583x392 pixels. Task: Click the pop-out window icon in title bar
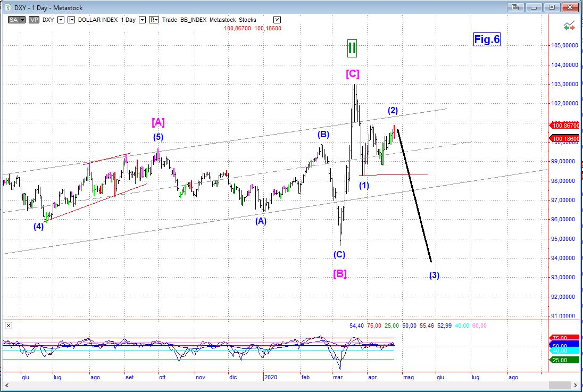[515, 7]
